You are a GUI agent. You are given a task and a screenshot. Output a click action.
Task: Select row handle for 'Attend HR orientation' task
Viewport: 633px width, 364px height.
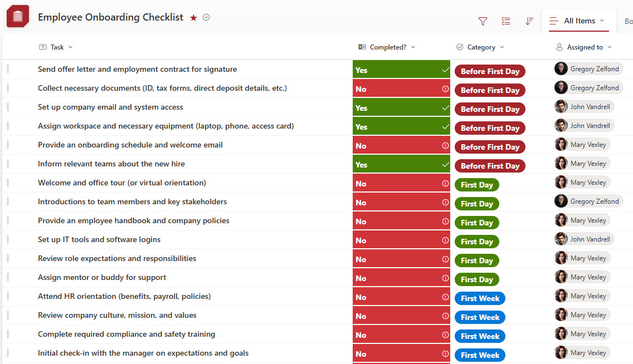tap(8, 296)
